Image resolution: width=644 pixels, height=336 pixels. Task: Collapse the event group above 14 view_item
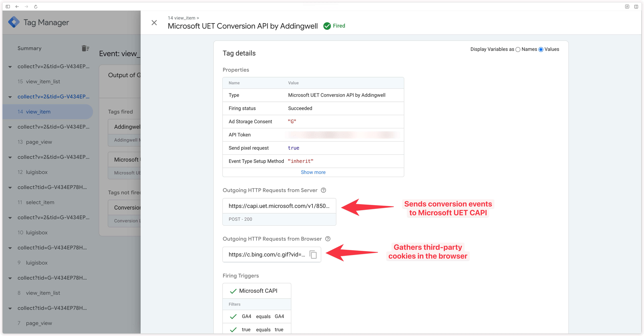(x=10, y=97)
